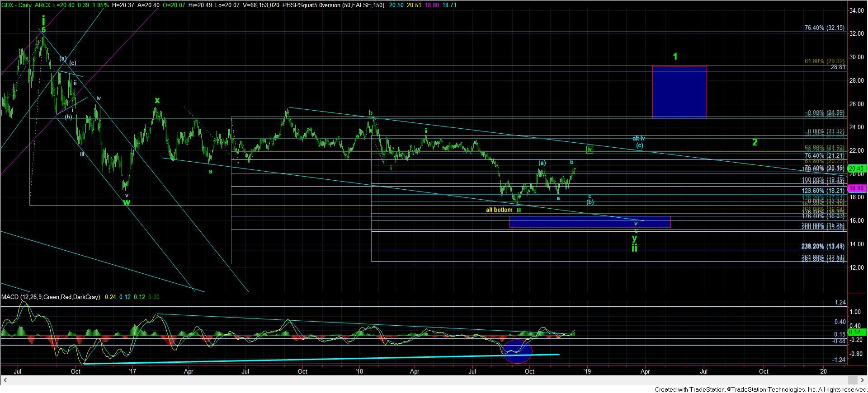The width and height of the screenshot is (868, 393).
Task: Click the 0.00% (23.32) Fibonacci label
Action: tap(826, 131)
